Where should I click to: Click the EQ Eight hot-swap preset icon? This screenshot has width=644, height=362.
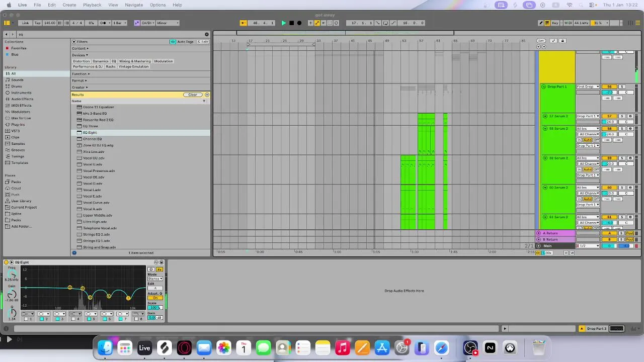coord(156,262)
